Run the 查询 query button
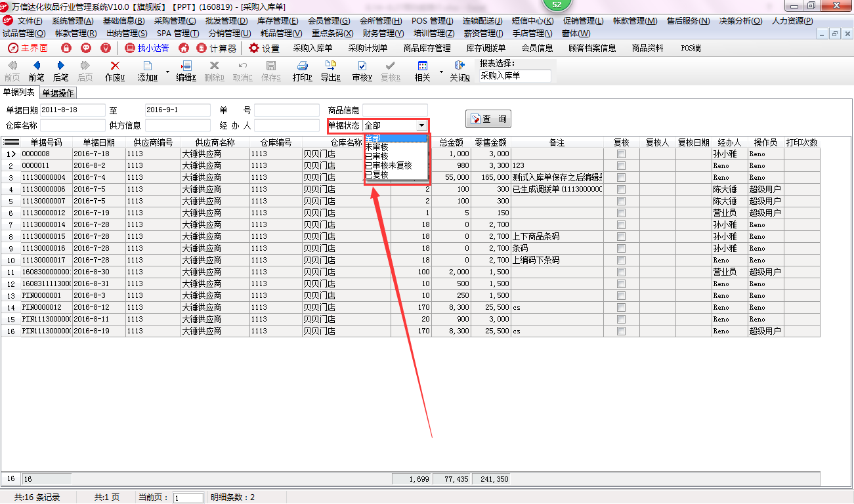Viewport: 854px width, 504px height. [488, 119]
